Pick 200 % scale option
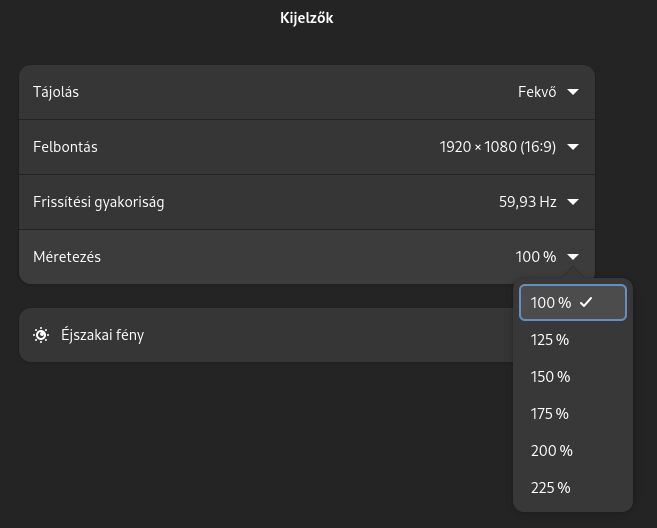Image resolution: width=657 pixels, height=528 pixels. [x=573, y=451]
